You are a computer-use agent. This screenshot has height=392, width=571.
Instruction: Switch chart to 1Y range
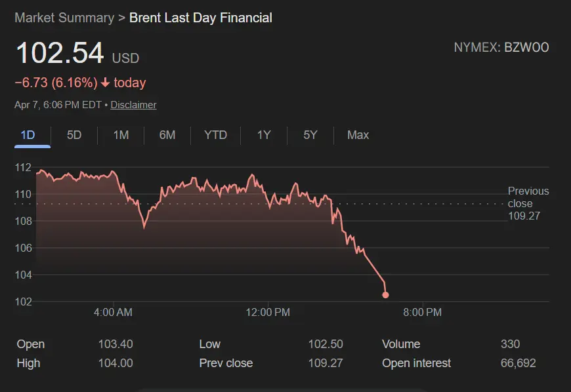(x=264, y=135)
